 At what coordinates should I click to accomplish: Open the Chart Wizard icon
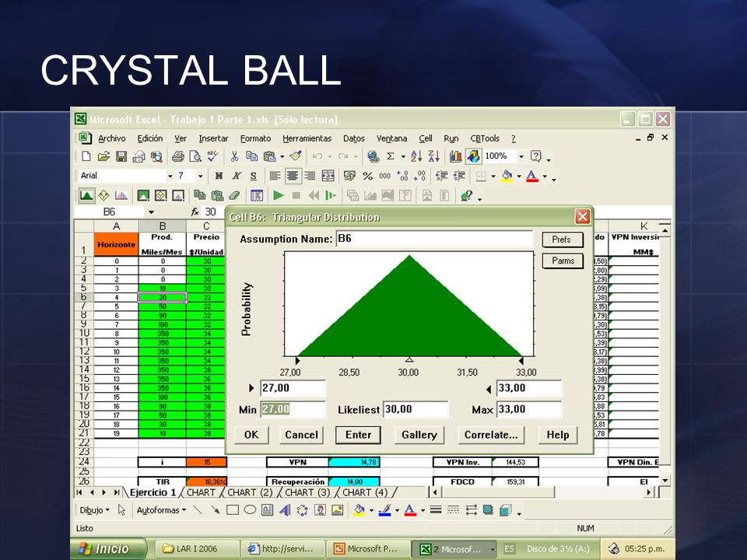[x=455, y=156]
